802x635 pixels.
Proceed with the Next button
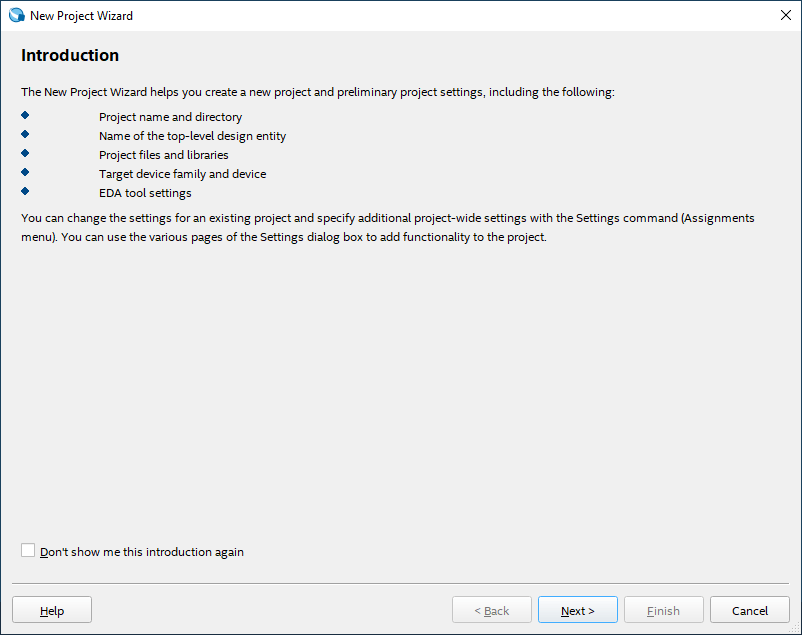578,610
